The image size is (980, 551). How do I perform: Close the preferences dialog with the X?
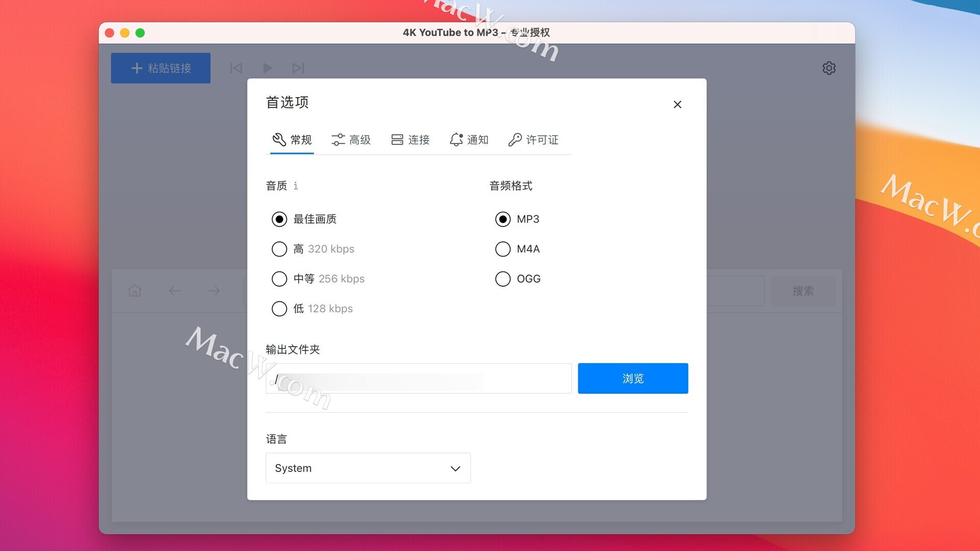pos(677,104)
